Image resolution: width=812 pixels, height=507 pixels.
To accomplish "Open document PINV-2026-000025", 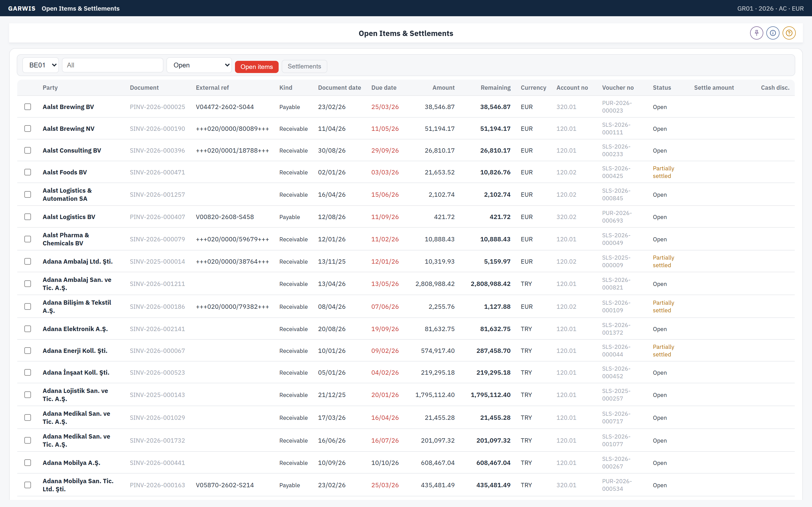I will tap(157, 107).
